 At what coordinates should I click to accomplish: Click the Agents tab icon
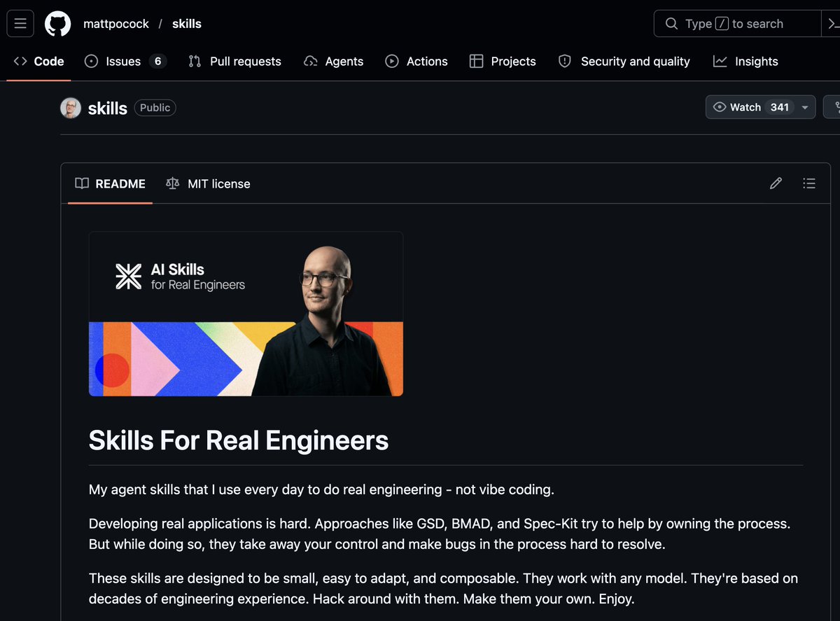(x=310, y=62)
